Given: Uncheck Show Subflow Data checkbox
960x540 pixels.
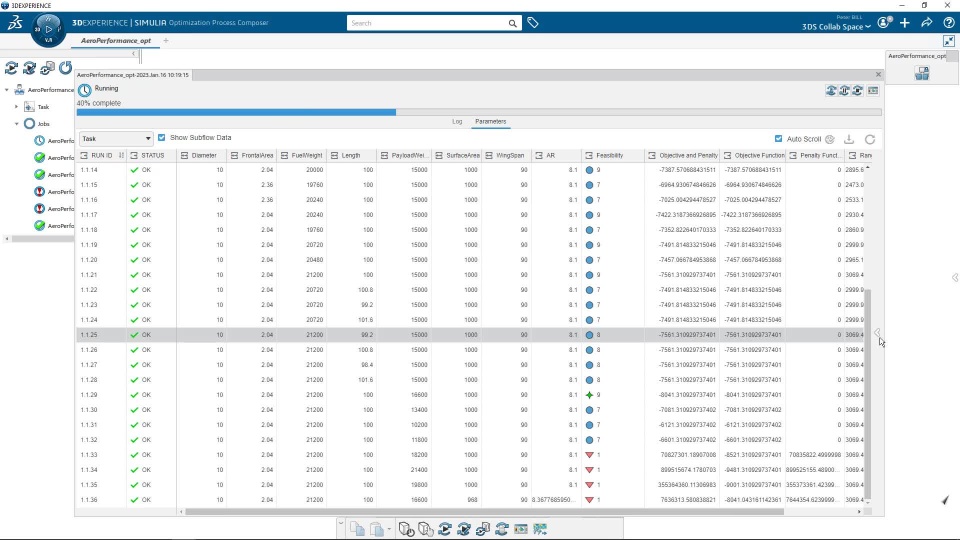Looking at the screenshot, I should click(x=162, y=138).
